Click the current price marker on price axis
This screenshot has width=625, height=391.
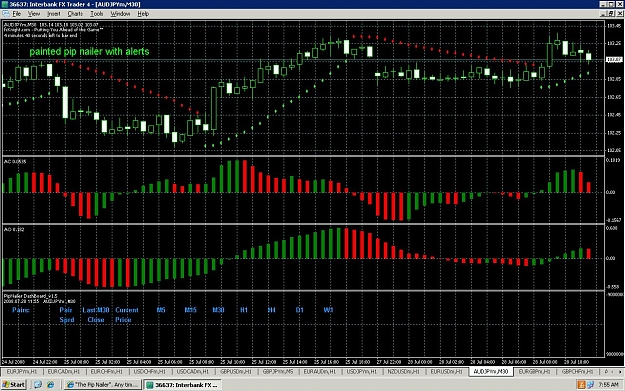(614, 59)
